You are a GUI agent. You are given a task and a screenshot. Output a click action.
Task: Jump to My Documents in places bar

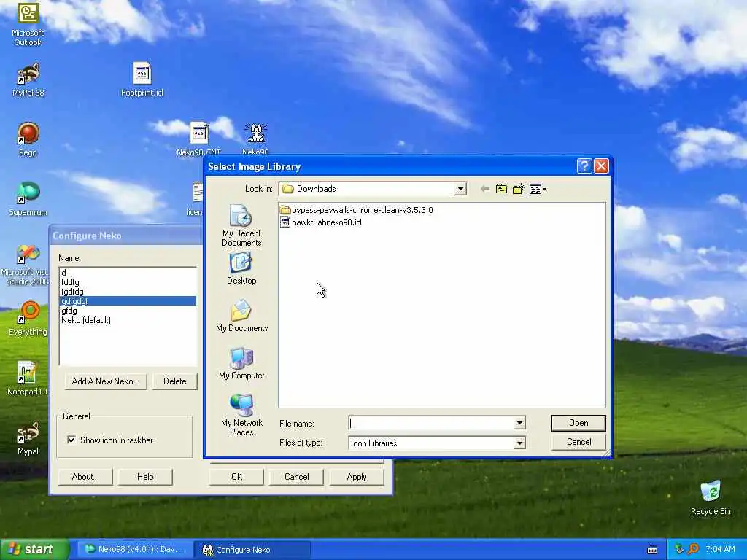click(x=241, y=316)
